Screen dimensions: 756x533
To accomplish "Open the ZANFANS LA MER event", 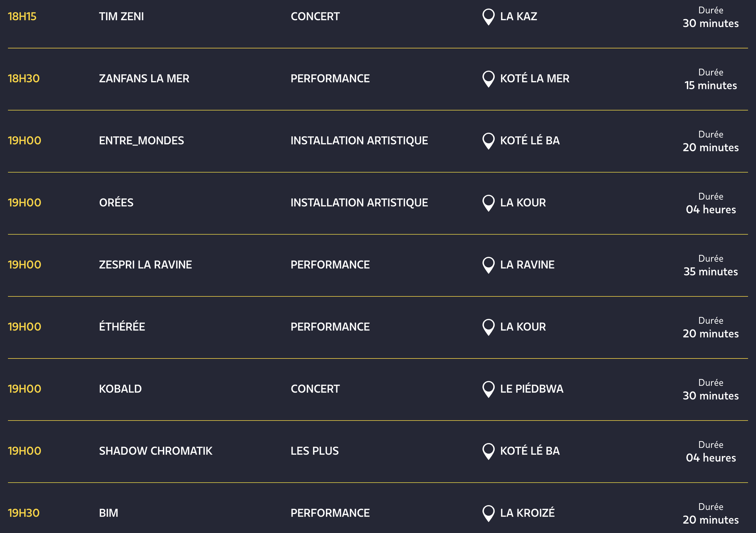I will tap(144, 78).
